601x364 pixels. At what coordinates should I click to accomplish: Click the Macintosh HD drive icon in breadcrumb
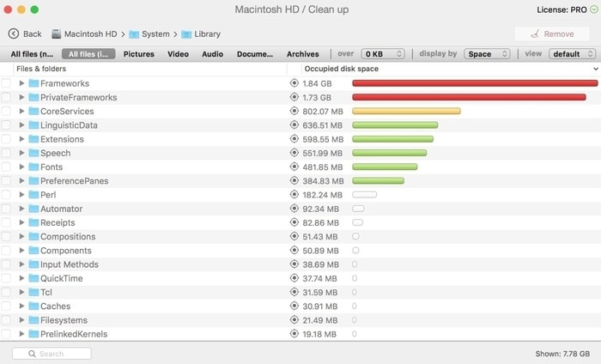point(57,34)
